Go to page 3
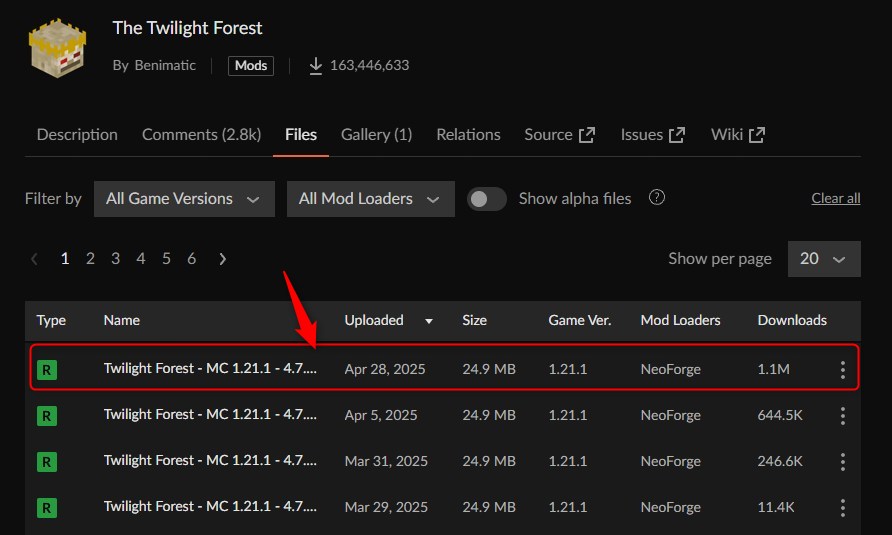This screenshot has height=535, width=892. point(115,259)
